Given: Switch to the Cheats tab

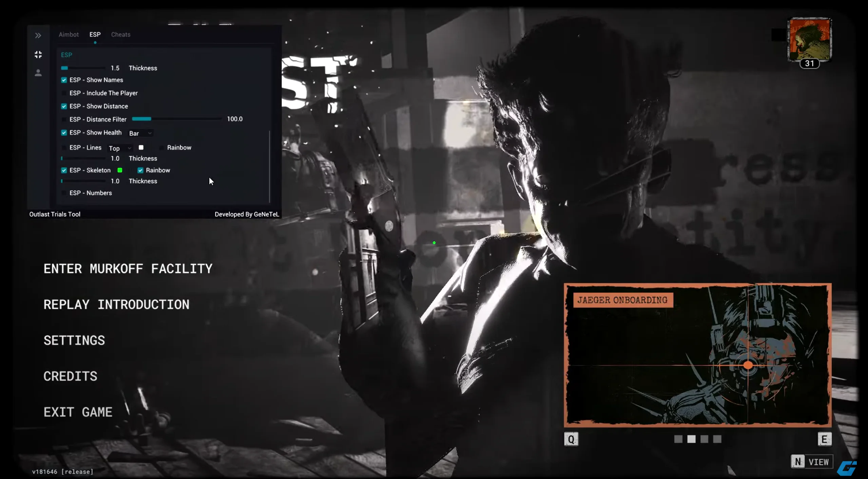Looking at the screenshot, I should click(120, 34).
